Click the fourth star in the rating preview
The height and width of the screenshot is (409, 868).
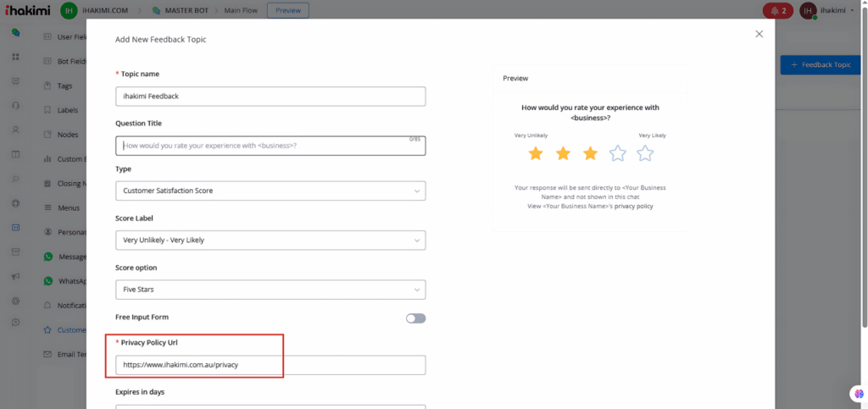pyautogui.click(x=618, y=153)
